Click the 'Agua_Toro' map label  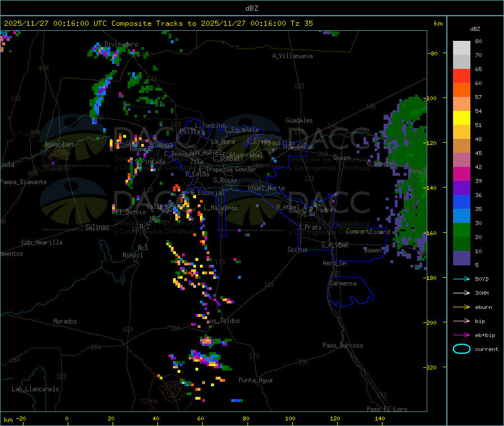point(60,144)
